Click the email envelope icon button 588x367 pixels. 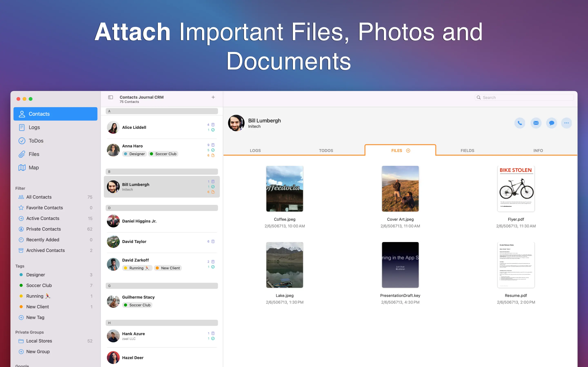click(536, 123)
